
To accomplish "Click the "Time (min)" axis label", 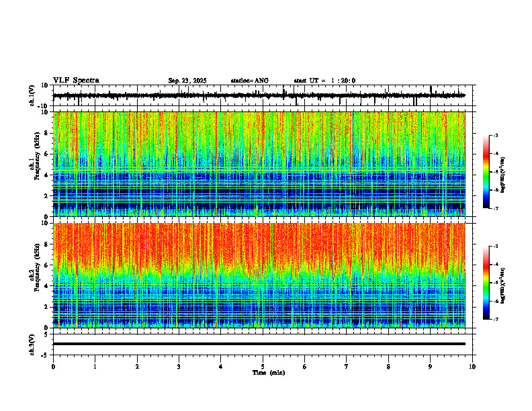I will coord(269,373).
